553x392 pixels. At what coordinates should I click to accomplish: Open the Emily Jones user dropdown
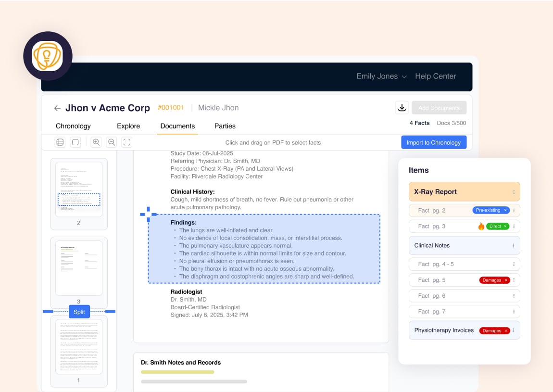click(x=381, y=76)
